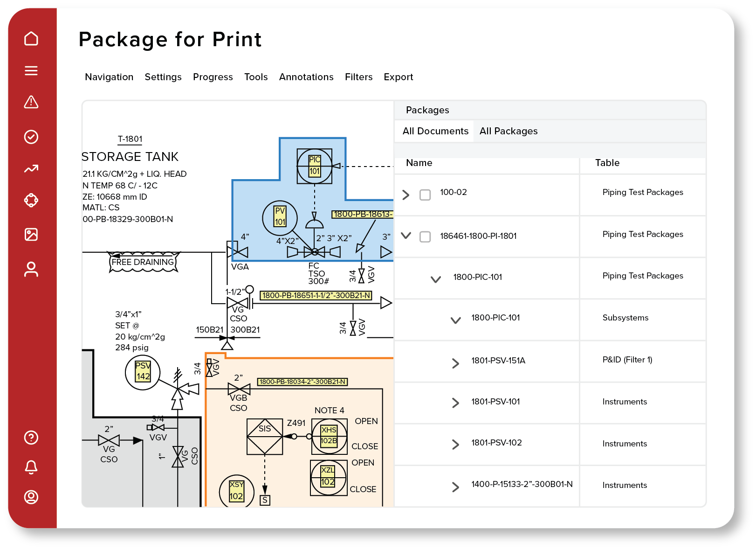Select the 1800-PB-18651 highlighted pipeline label
The image size is (756, 550).
316,295
